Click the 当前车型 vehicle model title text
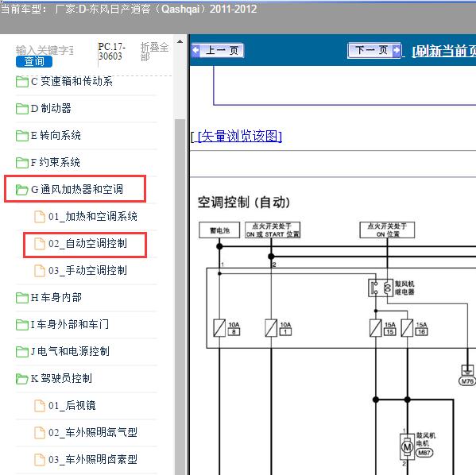The image size is (476, 475). click(x=129, y=9)
